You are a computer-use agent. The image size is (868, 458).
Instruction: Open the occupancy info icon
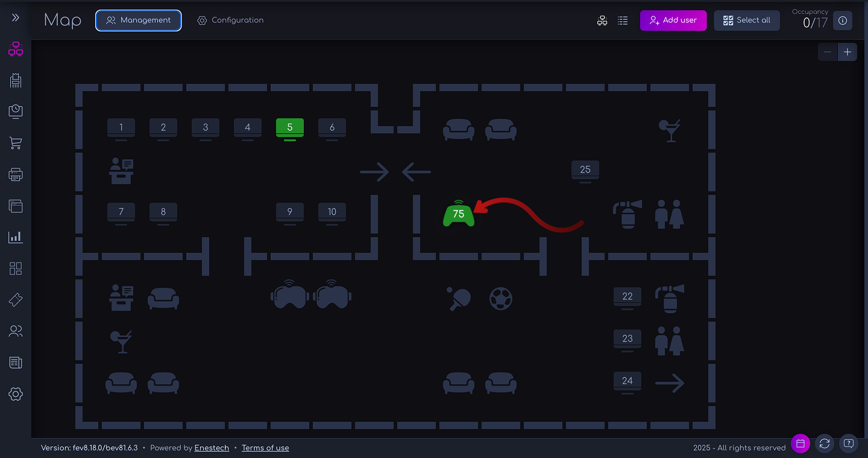coord(843,21)
